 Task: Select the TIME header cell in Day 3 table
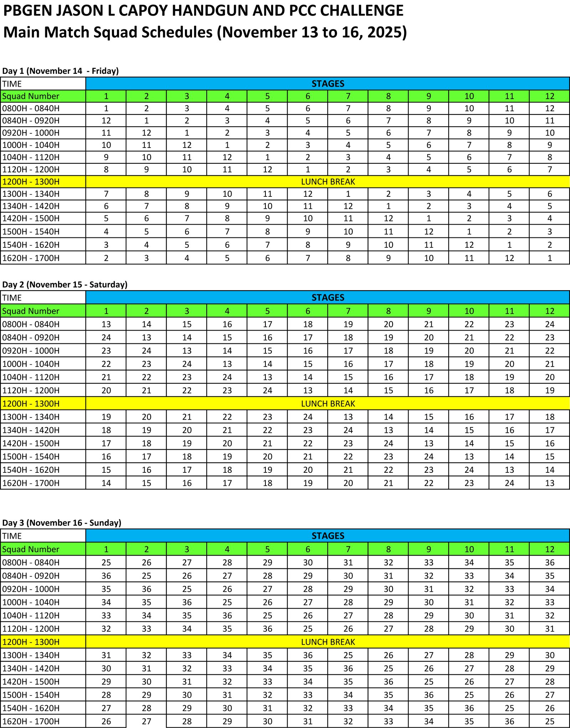click(43, 536)
